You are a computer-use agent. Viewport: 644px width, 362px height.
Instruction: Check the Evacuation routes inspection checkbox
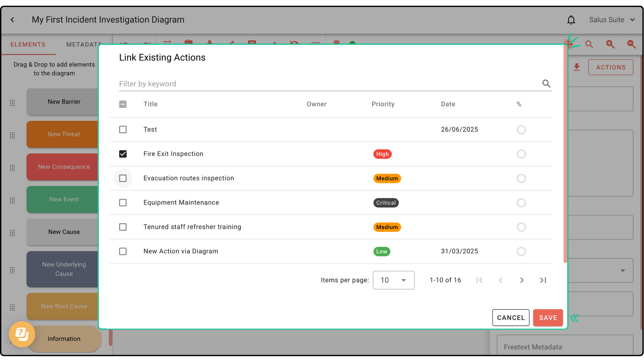[x=123, y=178]
